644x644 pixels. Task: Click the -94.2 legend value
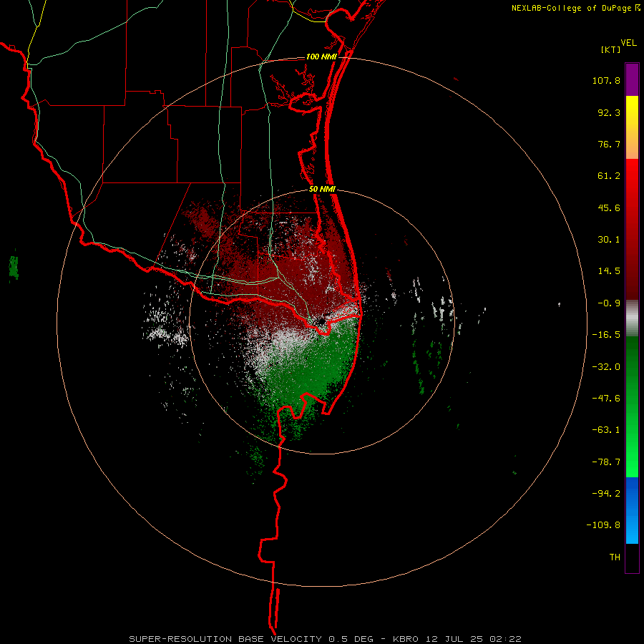606,494
